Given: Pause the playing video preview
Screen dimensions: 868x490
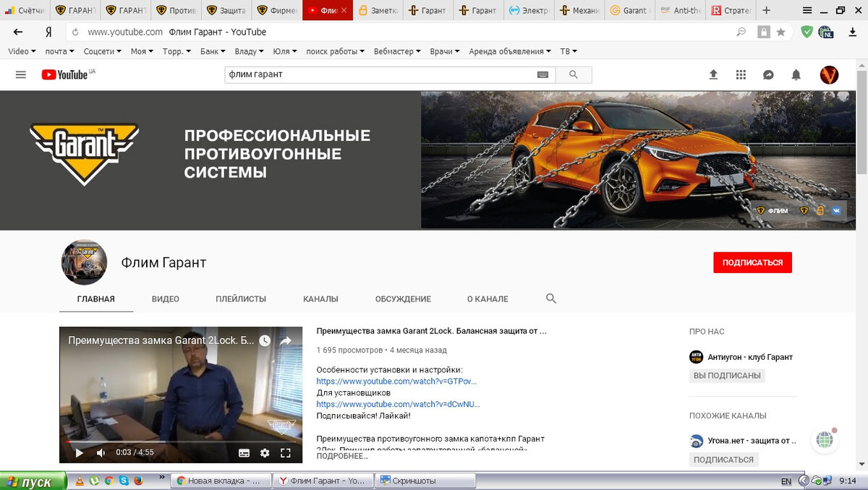Looking at the screenshot, I should click(x=80, y=452).
